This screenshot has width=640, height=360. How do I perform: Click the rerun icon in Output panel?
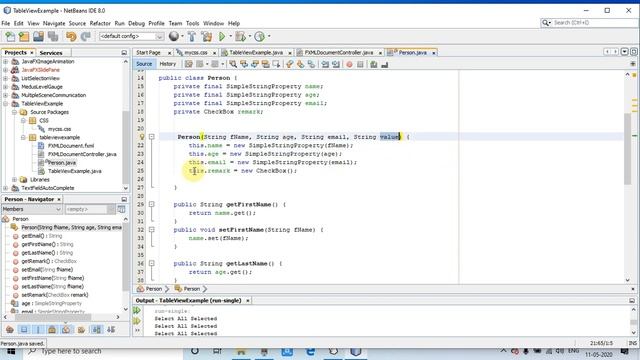point(137,311)
